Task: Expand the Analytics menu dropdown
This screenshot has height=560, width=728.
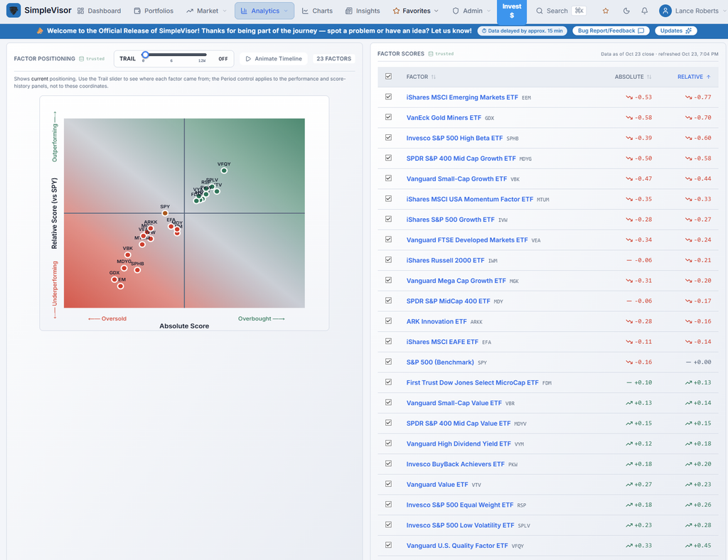Action: click(264, 11)
